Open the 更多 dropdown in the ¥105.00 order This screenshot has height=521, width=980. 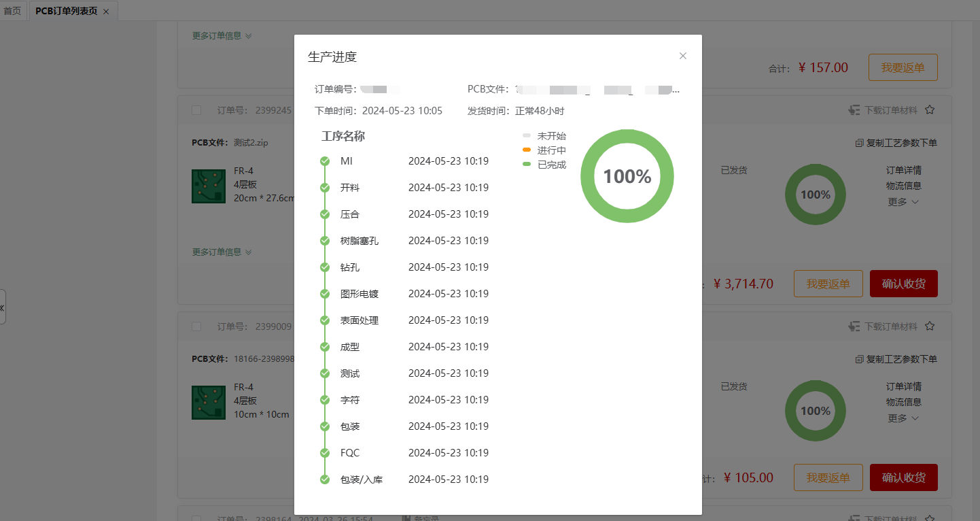(903, 418)
